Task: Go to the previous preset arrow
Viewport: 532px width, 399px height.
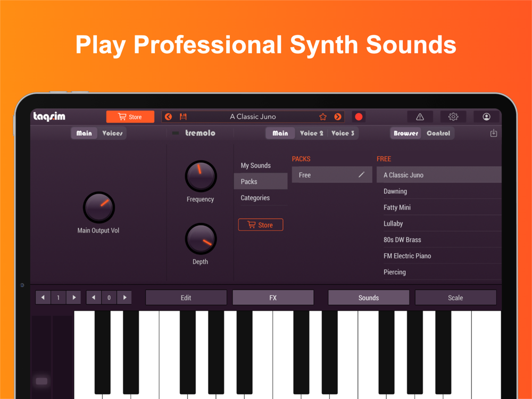Action: (x=168, y=117)
